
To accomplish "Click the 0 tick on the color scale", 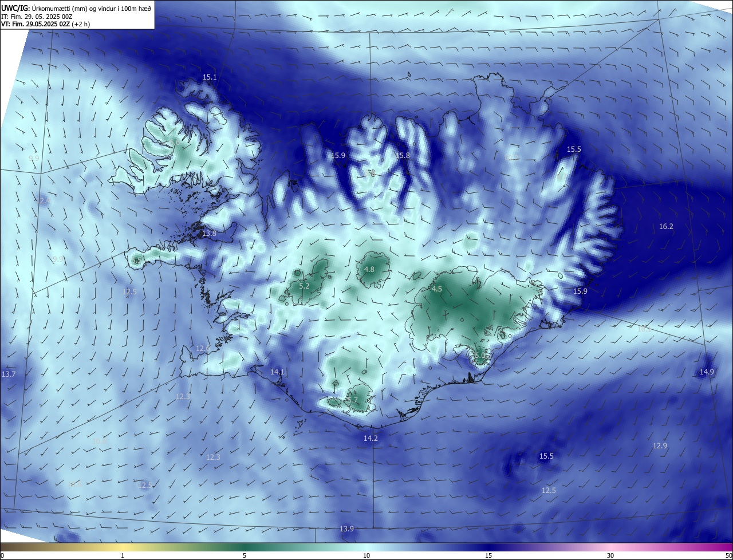I will [2, 555].
